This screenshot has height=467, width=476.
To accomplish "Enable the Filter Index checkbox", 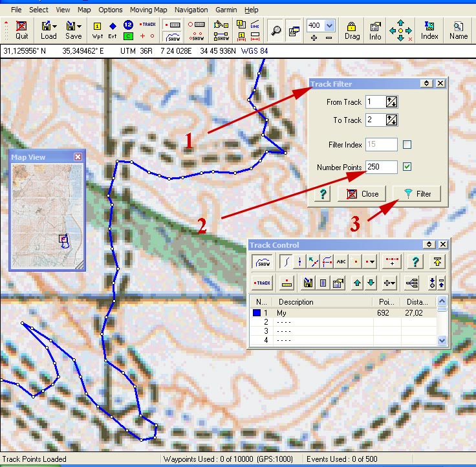I will [x=407, y=144].
